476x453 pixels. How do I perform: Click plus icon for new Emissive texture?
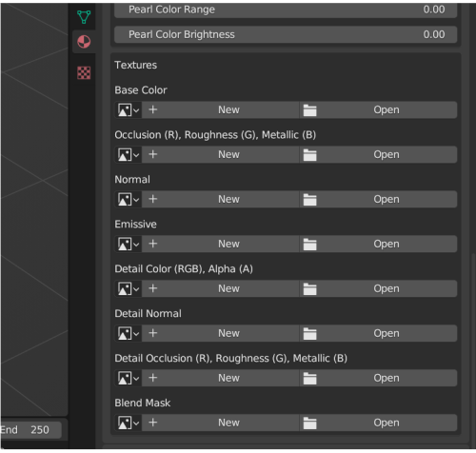pos(153,244)
